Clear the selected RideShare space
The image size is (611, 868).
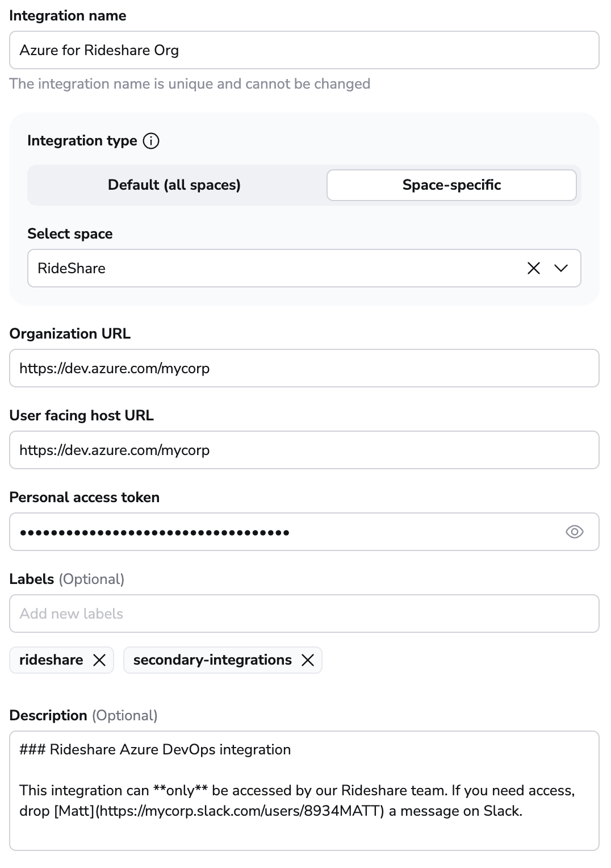pos(534,268)
